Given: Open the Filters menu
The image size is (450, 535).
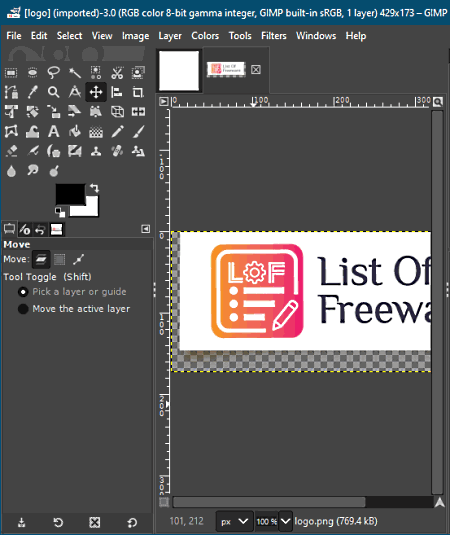Looking at the screenshot, I should (274, 36).
